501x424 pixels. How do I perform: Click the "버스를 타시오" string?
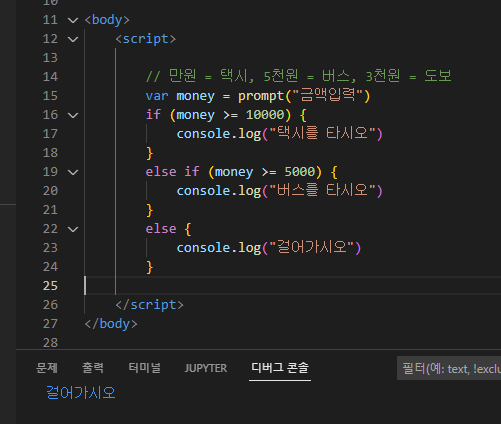tap(322, 190)
